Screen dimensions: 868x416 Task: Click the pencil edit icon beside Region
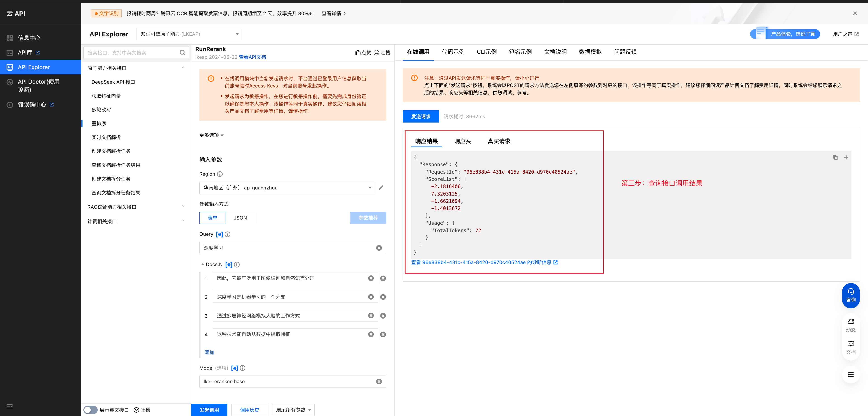(381, 188)
